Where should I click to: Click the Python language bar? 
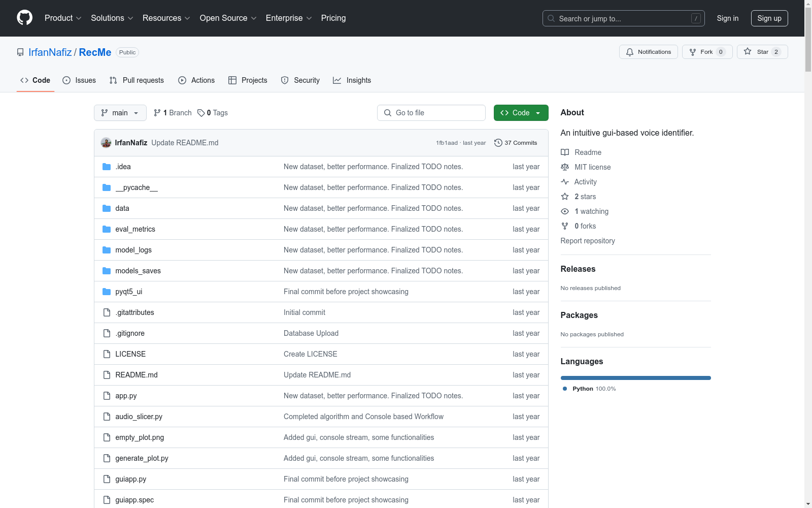pos(636,378)
